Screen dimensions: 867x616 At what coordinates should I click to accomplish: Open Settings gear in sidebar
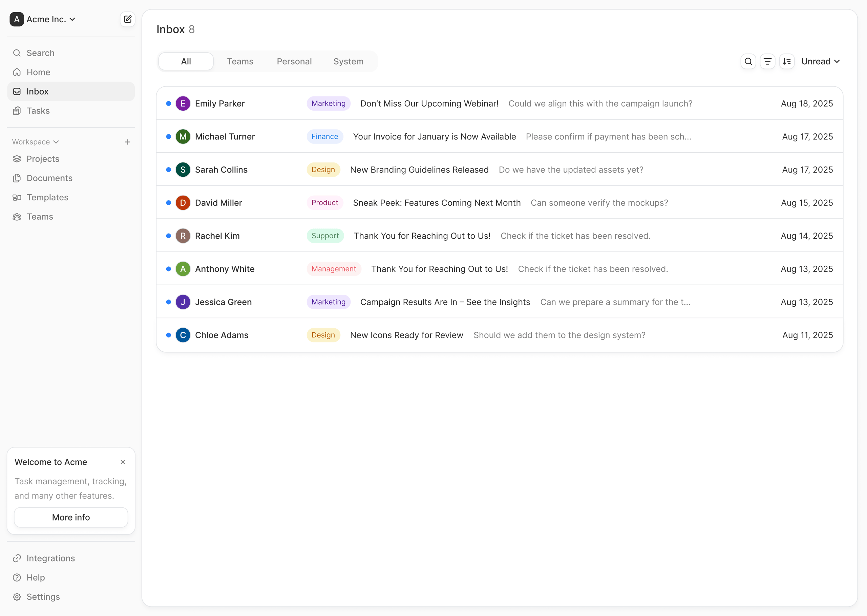click(17, 597)
